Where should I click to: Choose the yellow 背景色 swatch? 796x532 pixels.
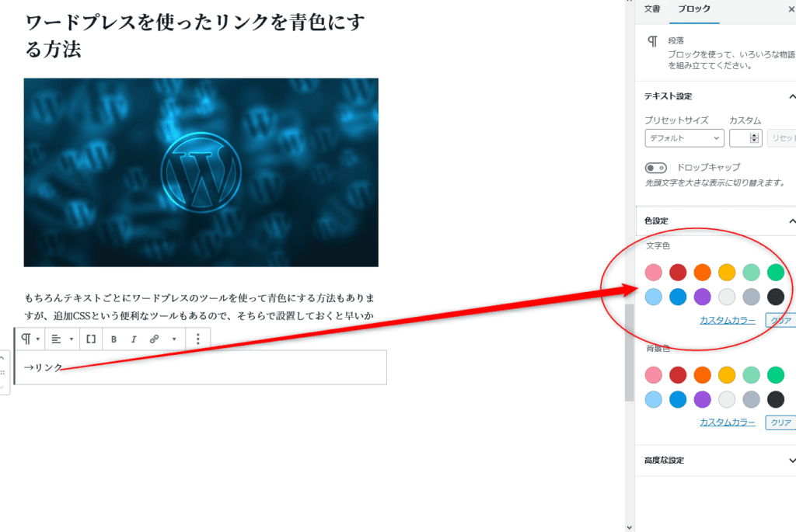727,375
